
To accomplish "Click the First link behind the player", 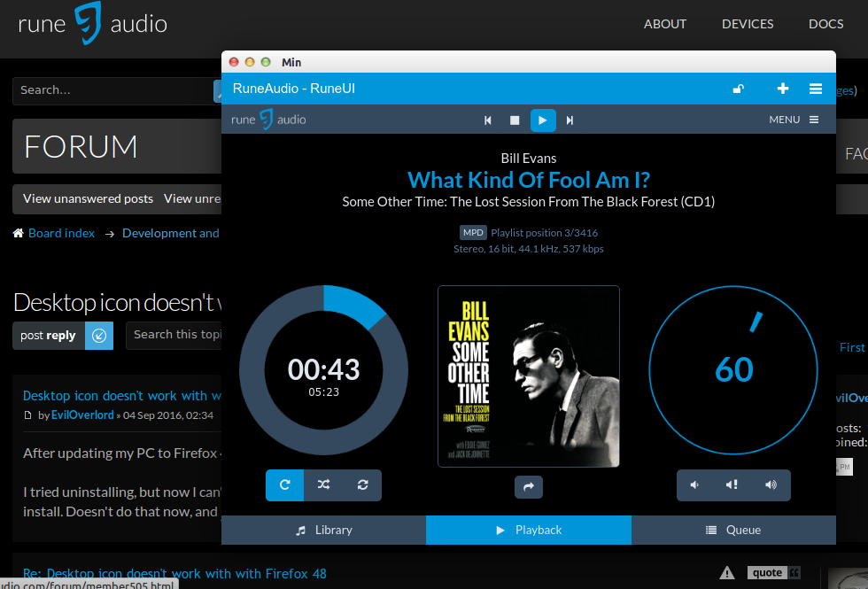I will coord(852,347).
